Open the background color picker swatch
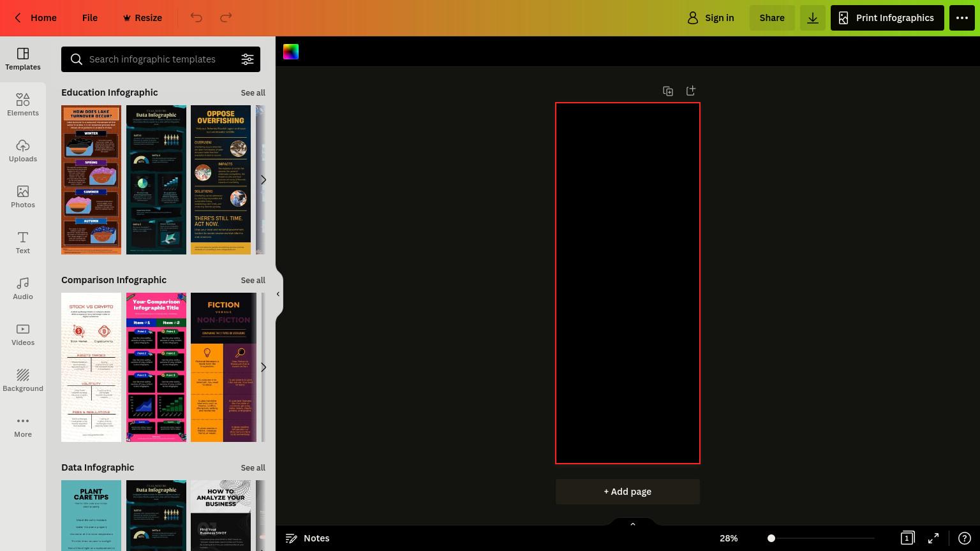980x551 pixels. (x=291, y=52)
